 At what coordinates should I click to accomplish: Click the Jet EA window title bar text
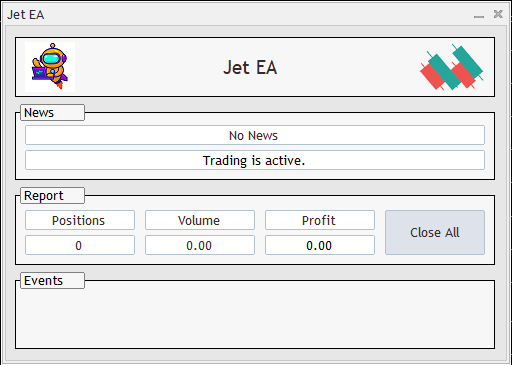(x=26, y=15)
